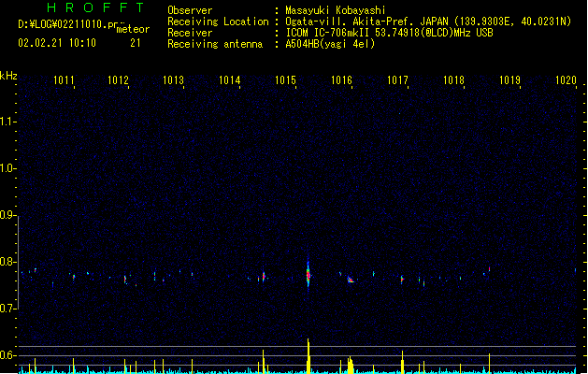The image size is (588, 374).
Task: Click the antenna value A504HB(yagi 4el)
Action: pos(330,44)
